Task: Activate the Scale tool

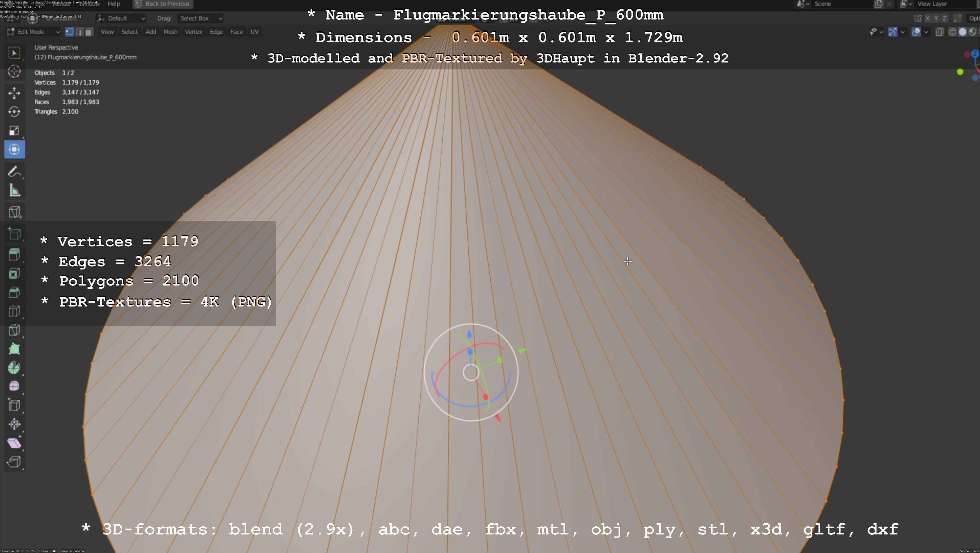Action: coord(14,131)
